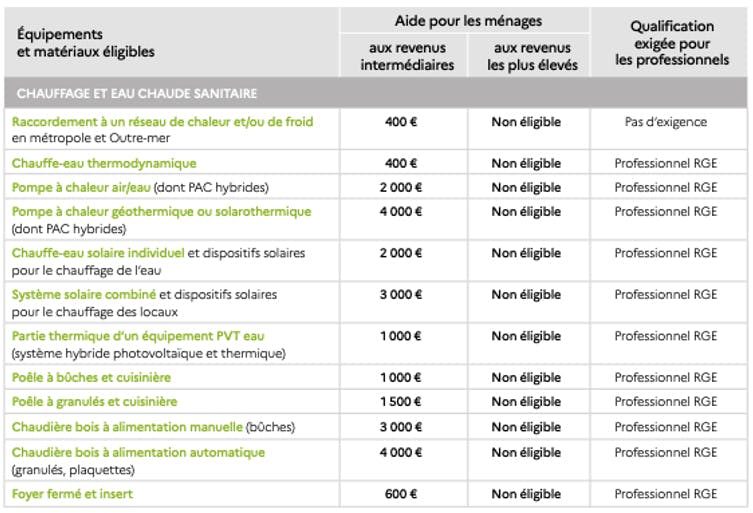Click 'Aide pour les ménages' column header
This screenshot has height=513, width=753.
468,21
